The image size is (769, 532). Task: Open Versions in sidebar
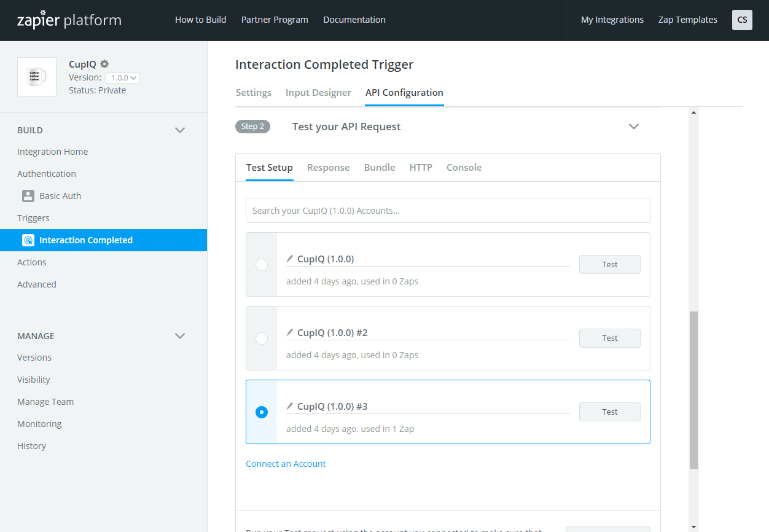click(34, 358)
